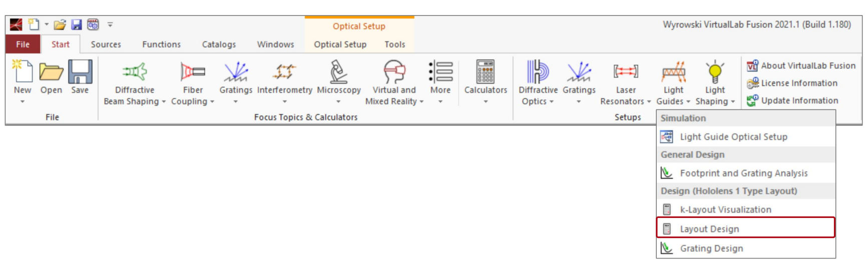Select the Laser Resonators icon
The width and height of the screenshot is (868, 265).
pyautogui.click(x=626, y=72)
